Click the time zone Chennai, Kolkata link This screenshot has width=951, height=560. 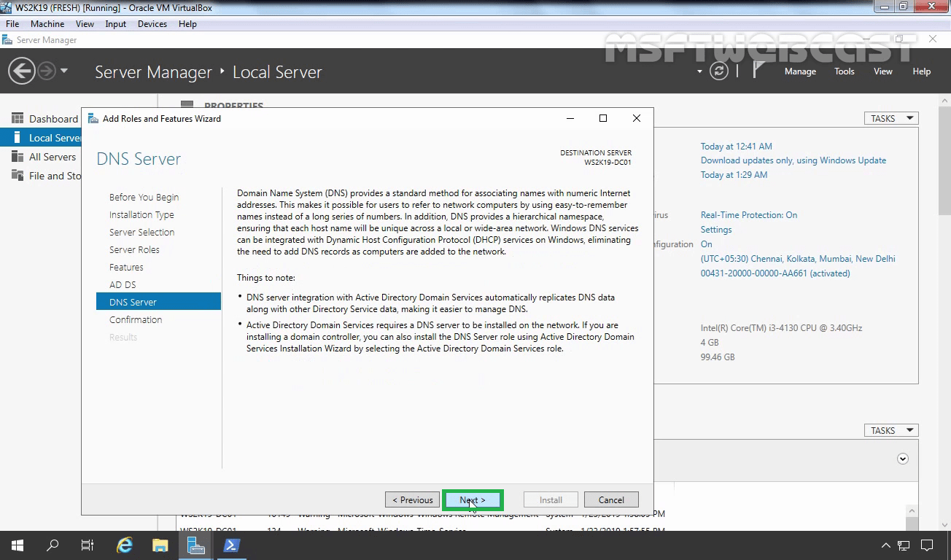coord(798,259)
